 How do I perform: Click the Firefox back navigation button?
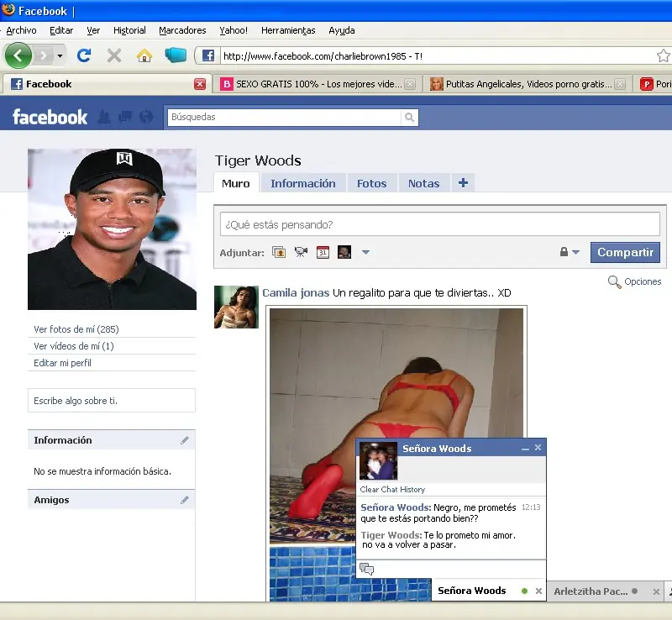18,55
